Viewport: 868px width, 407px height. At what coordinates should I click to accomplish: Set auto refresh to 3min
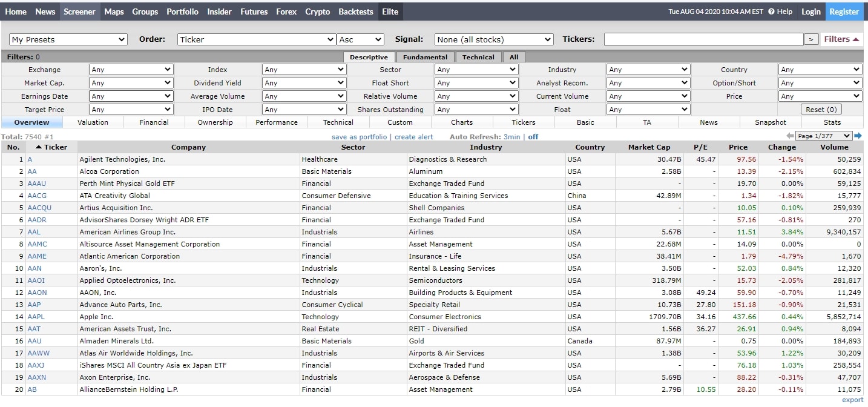[511, 137]
